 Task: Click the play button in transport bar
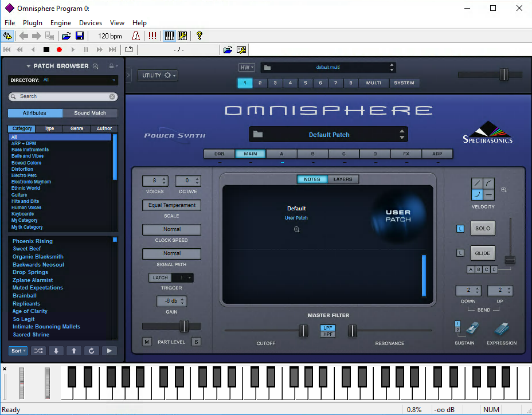(73, 49)
